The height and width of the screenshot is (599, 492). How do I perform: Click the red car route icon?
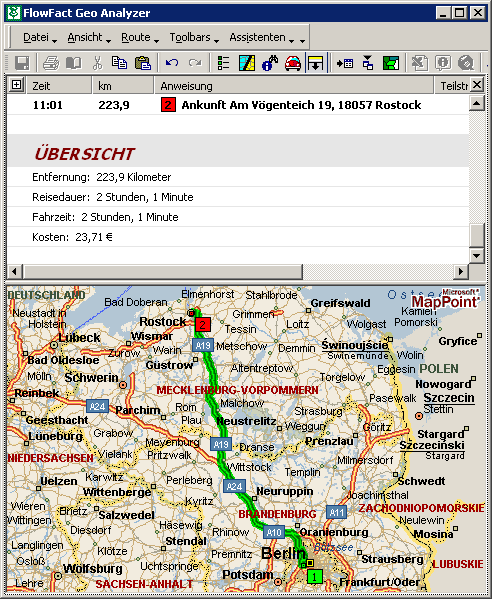(x=293, y=63)
